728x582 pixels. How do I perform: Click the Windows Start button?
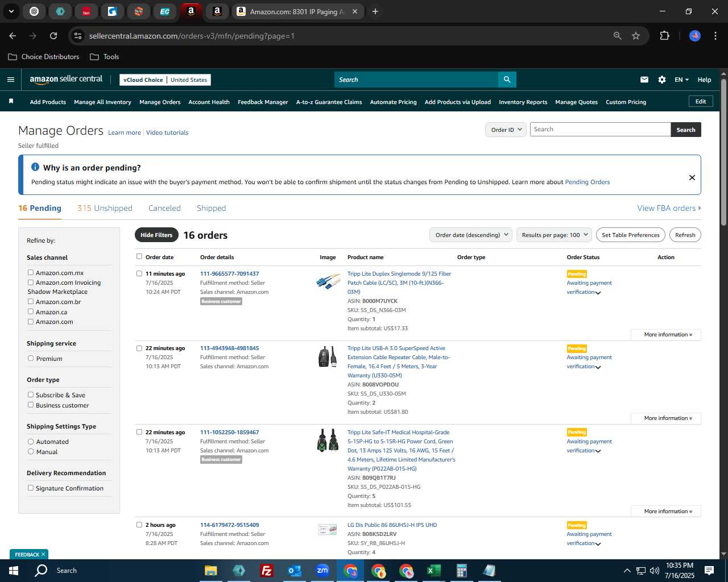[14, 571]
